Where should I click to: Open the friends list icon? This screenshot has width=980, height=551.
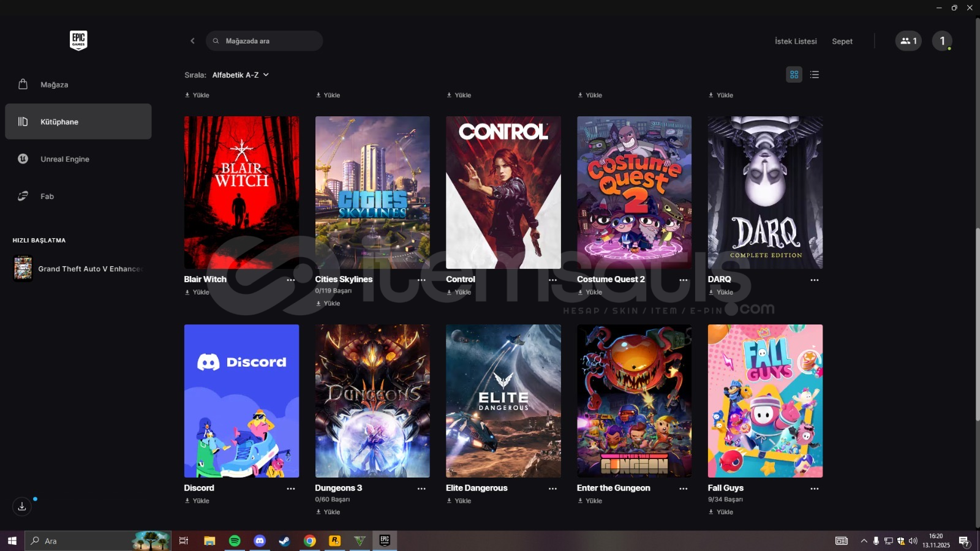pos(908,41)
